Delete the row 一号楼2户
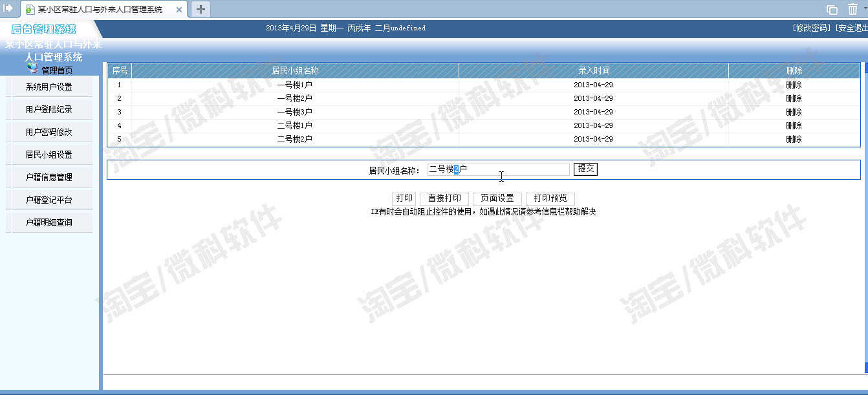 coord(794,98)
